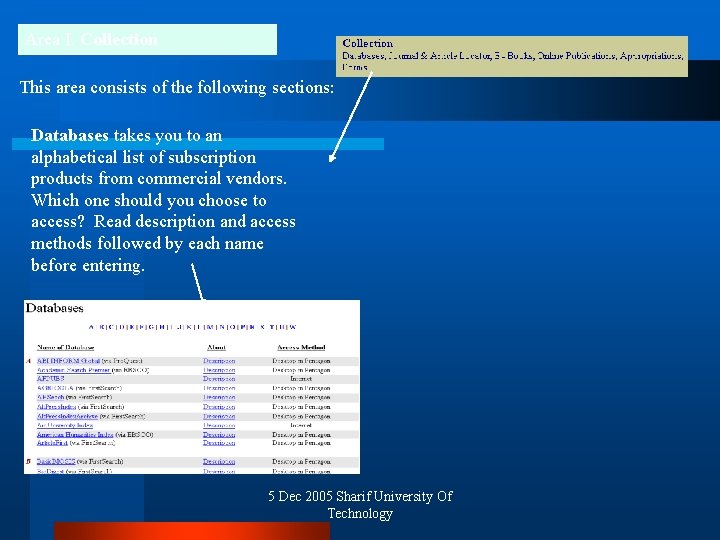Open the Air University Index link

(65, 425)
